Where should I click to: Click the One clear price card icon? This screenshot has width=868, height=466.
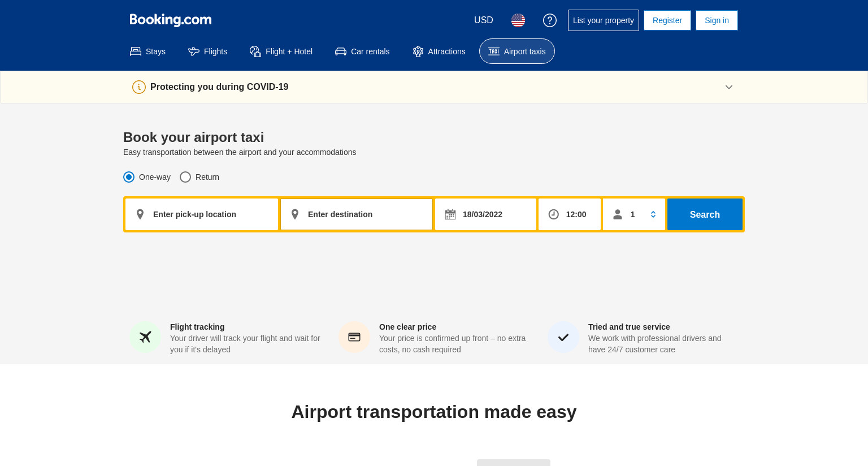click(x=354, y=337)
